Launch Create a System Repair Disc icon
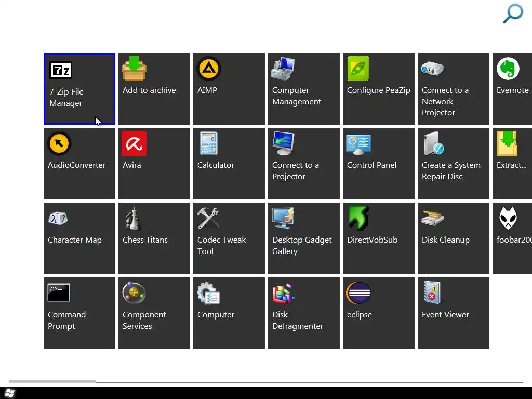Screen dimensions: 532x399 (434, 143)
